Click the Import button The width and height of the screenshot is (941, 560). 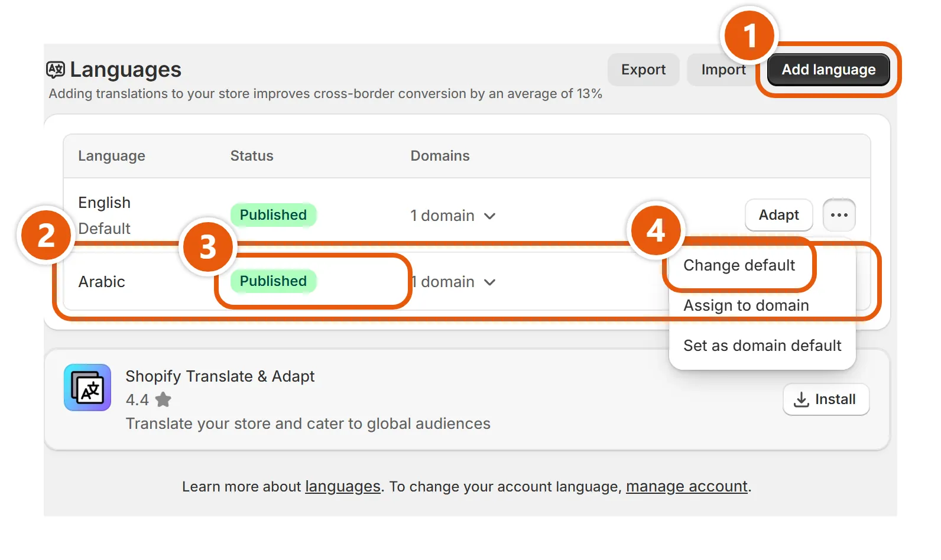(x=723, y=70)
